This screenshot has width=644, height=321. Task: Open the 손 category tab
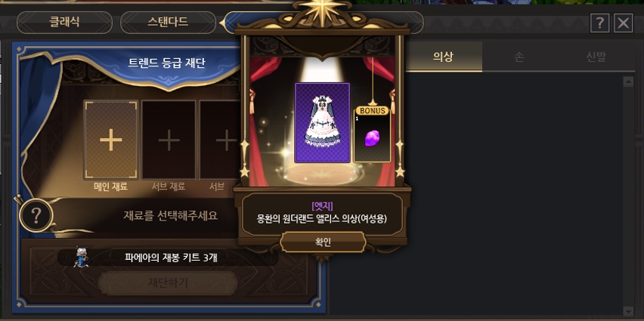[x=519, y=57]
